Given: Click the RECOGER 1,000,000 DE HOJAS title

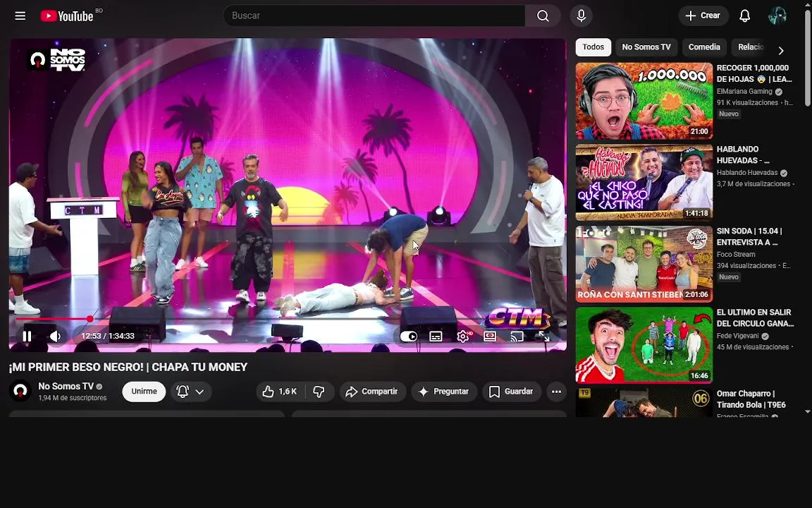Looking at the screenshot, I should [x=754, y=73].
